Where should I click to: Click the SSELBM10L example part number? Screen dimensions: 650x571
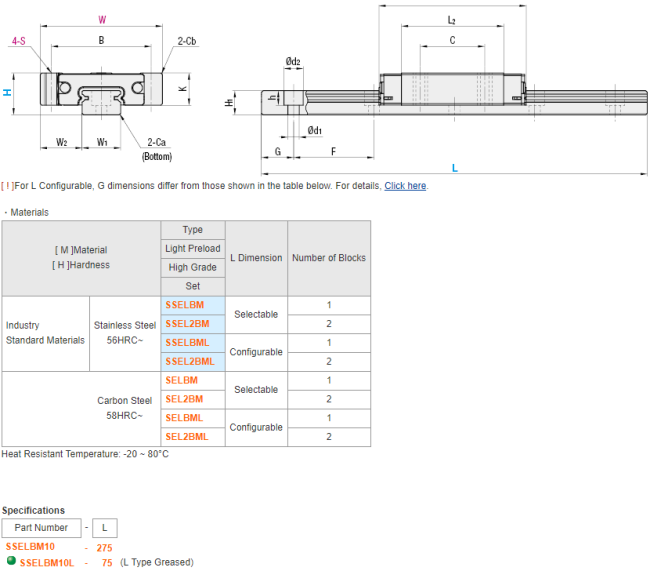[x=47, y=563]
